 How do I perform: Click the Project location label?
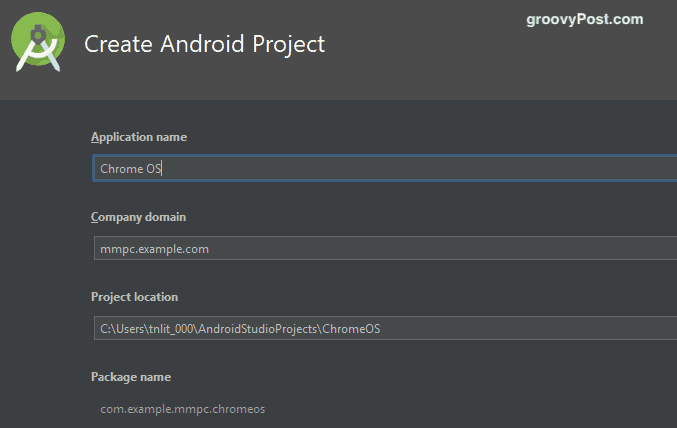click(134, 297)
